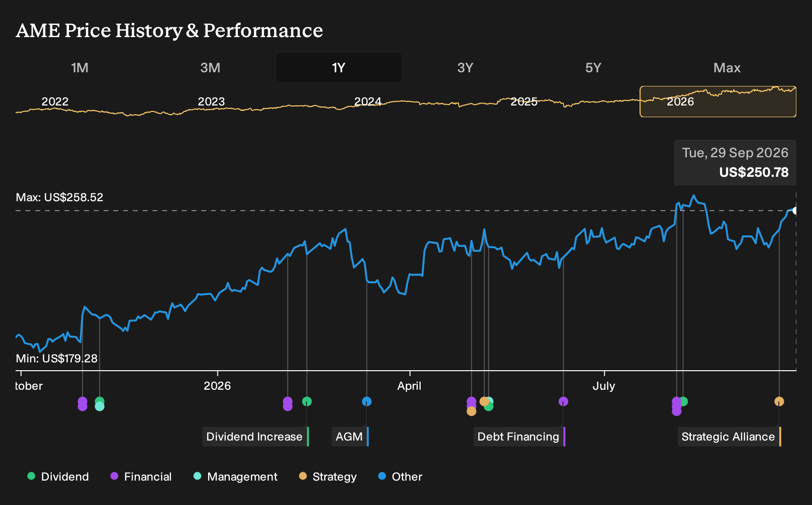The image size is (812, 505).
Task: Click the April axis label
Action: tap(409, 386)
